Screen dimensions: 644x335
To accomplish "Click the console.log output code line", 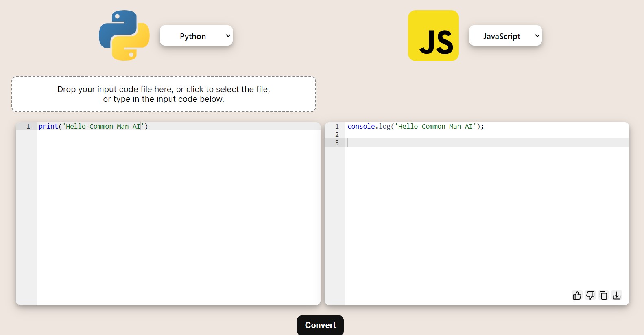I will point(416,126).
